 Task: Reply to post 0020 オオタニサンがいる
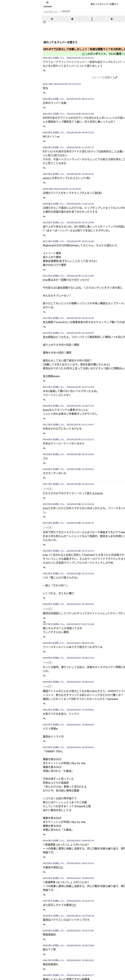pos(44,478)
